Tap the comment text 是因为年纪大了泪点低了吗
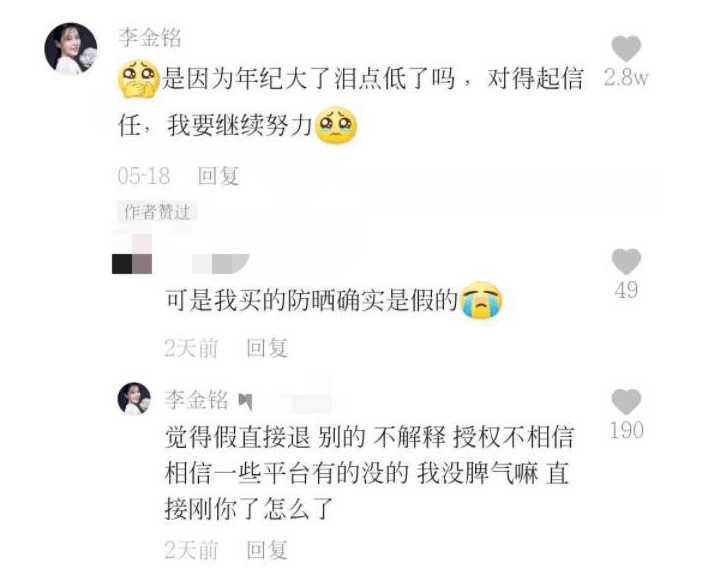Image resolution: width=705 pixels, height=568 pixels. pyautogui.click(x=308, y=78)
